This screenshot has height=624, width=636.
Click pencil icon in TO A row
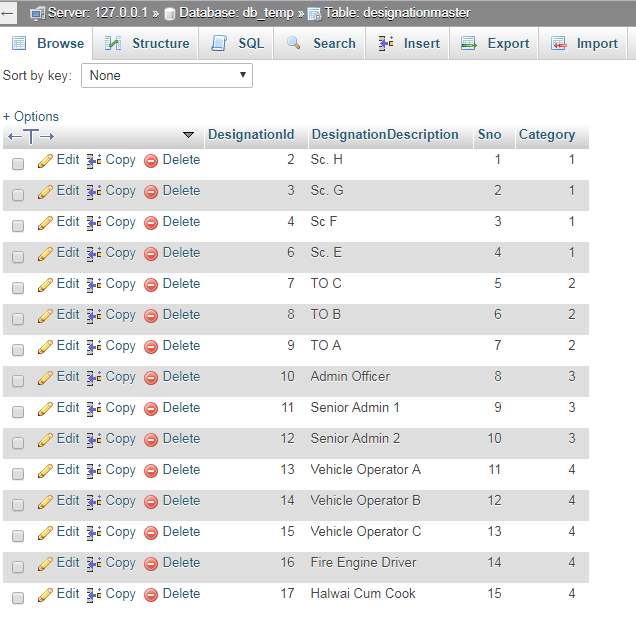(45, 346)
